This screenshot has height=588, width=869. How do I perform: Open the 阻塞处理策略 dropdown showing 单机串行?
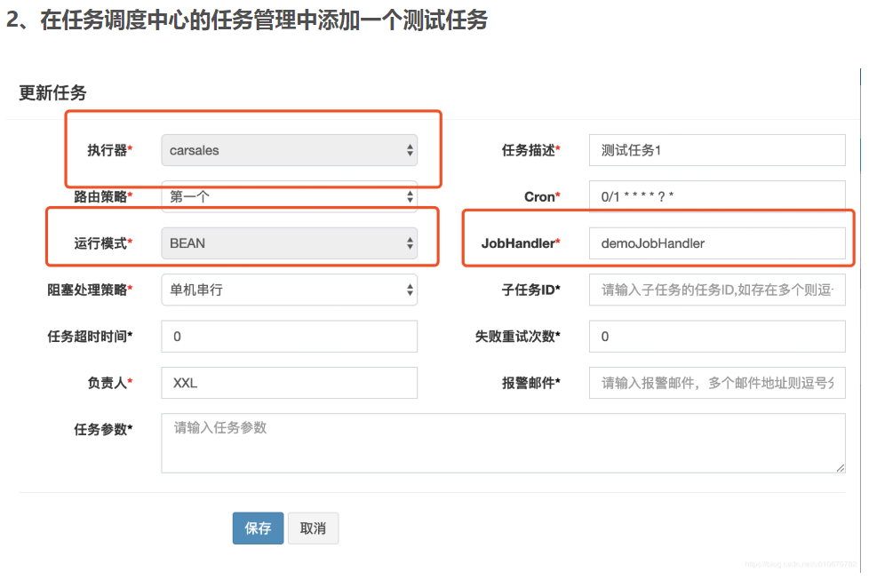pyautogui.click(x=289, y=290)
